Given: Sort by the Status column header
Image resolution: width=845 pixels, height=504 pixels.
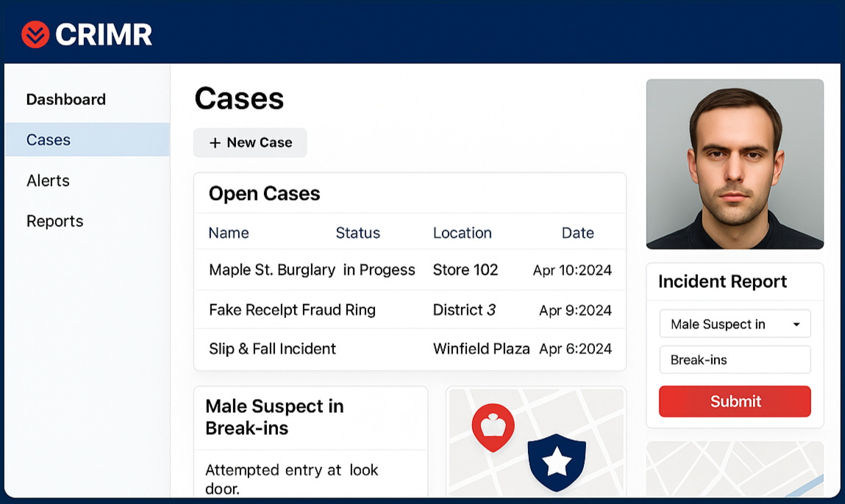Looking at the screenshot, I should (358, 233).
